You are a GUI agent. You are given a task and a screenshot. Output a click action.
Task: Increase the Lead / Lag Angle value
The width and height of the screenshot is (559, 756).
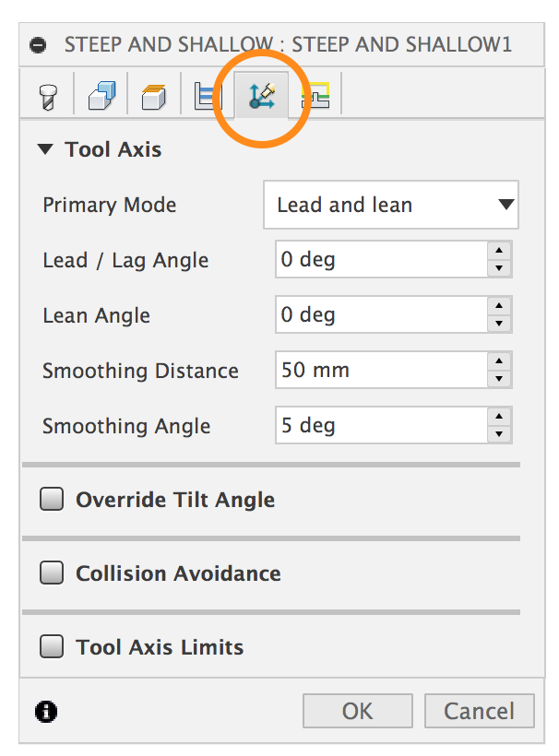(498, 251)
